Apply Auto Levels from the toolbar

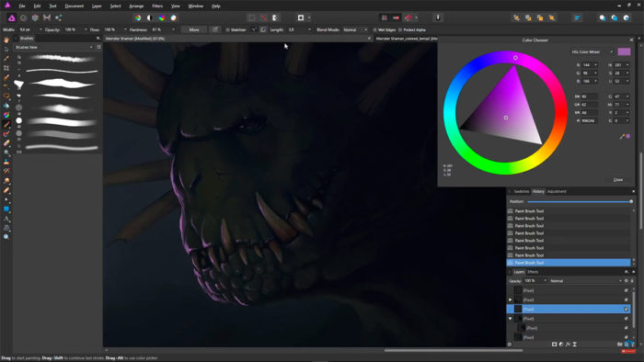138,18
